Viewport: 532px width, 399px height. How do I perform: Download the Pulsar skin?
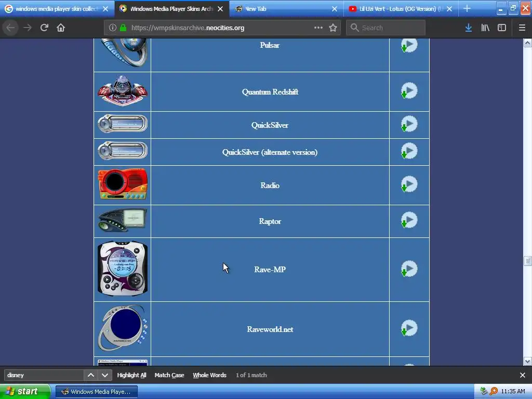[x=409, y=46]
